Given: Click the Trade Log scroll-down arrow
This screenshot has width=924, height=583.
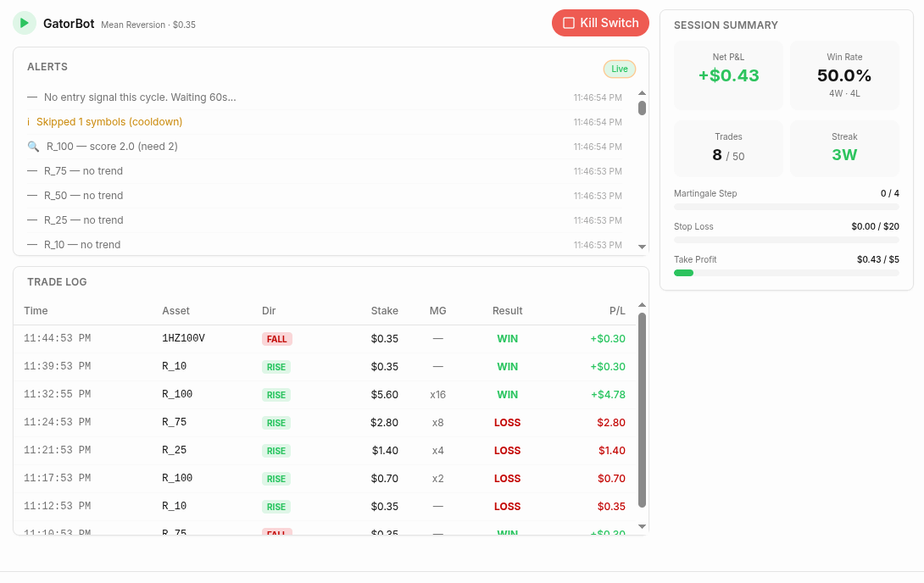Looking at the screenshot, I should coord(643,526).
